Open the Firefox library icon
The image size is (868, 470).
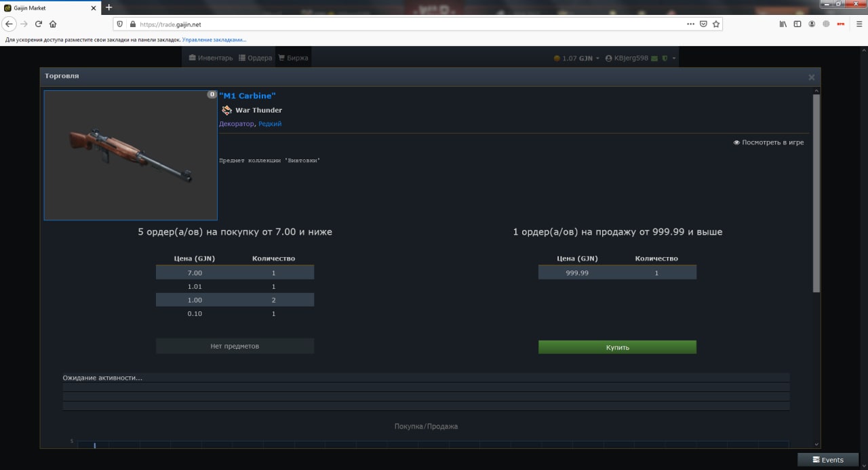(783, 24)
